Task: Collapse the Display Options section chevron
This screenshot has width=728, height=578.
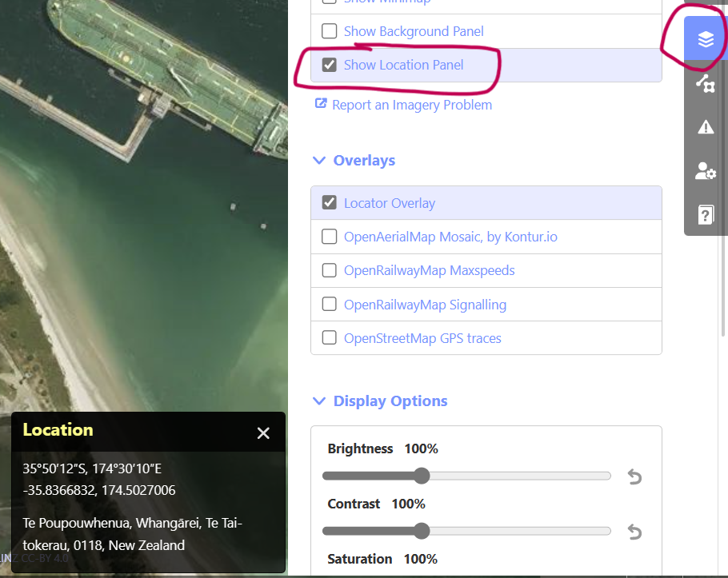Action: 319,401
